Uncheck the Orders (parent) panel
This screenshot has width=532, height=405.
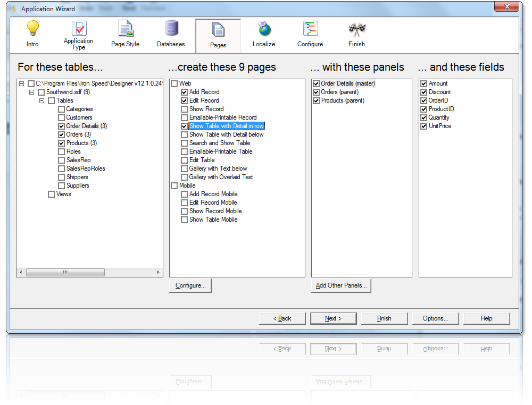pos(315,92)
